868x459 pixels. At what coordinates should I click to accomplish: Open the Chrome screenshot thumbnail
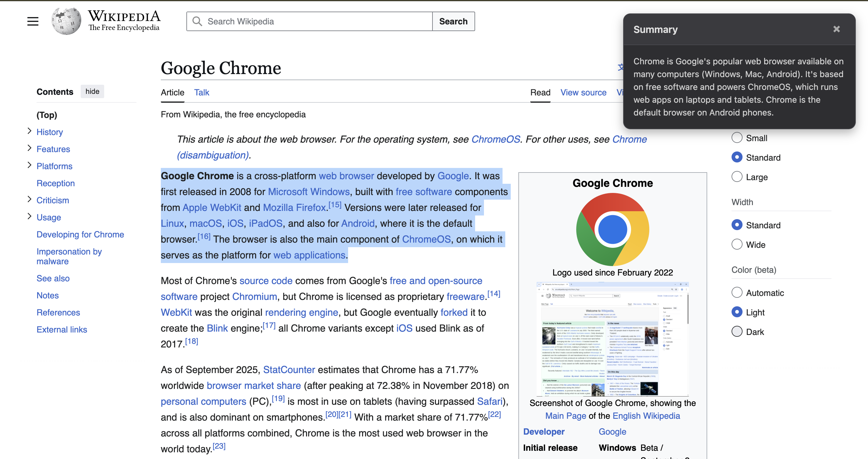coord(612,339)
